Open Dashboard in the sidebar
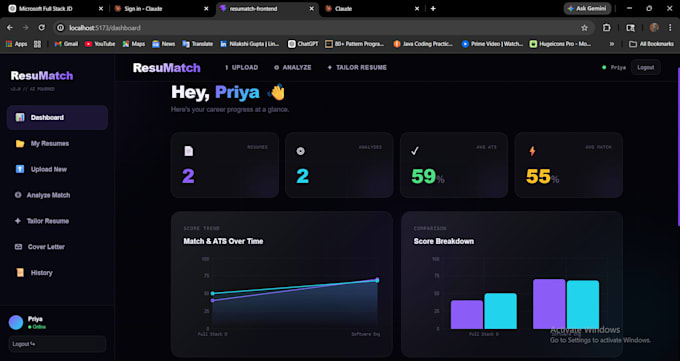This screenshot has width=680, height=361. 57,118
